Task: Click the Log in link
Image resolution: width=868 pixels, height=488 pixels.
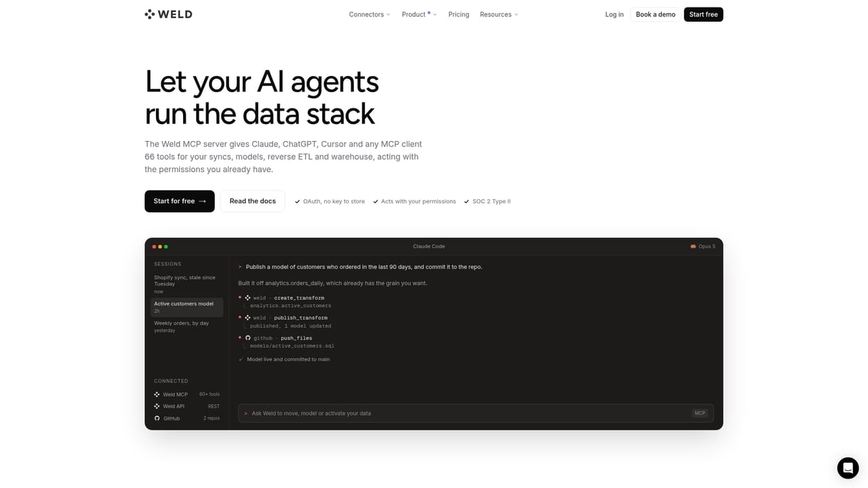Action: [614, 14]
